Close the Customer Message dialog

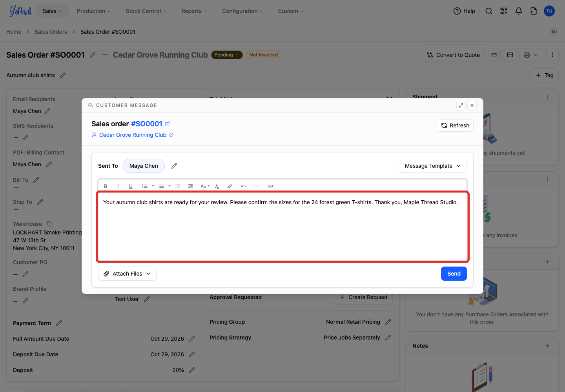click(472, 105)
